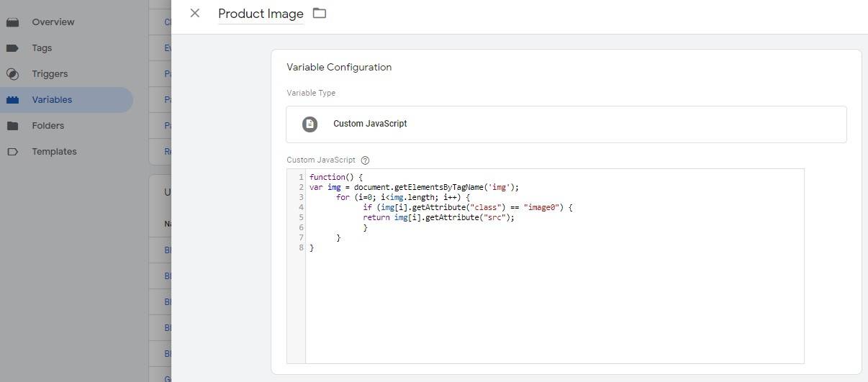Click the folder icon beside Product Image title
This screenshot has height=382, width=868.
pyautogui.click(x=320, y=13)
